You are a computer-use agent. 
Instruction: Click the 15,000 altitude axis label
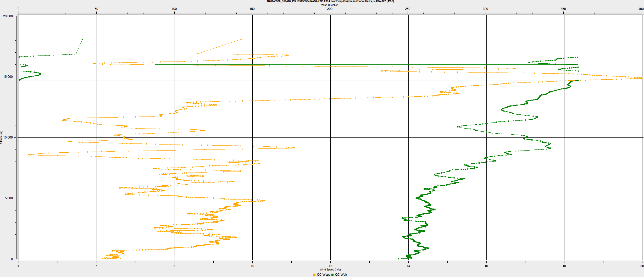8,77
